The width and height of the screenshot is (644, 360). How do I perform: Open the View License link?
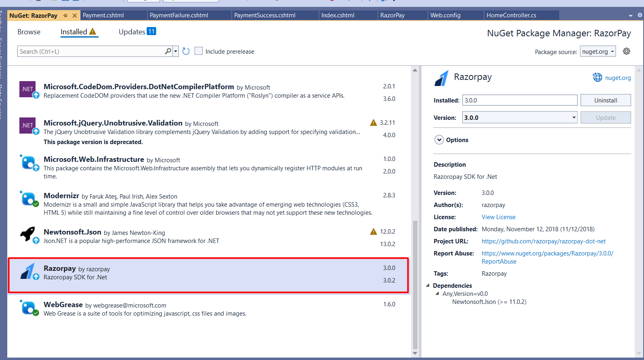(x=499, y=217)
